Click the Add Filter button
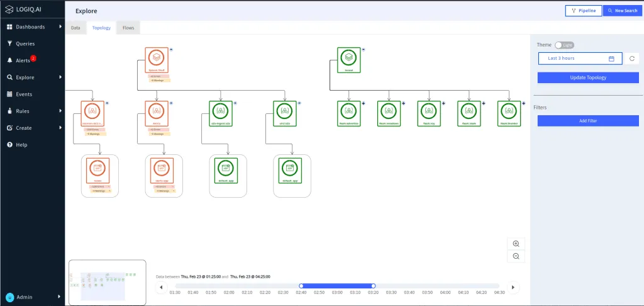 pyautogui.click(x=588, y=120)
